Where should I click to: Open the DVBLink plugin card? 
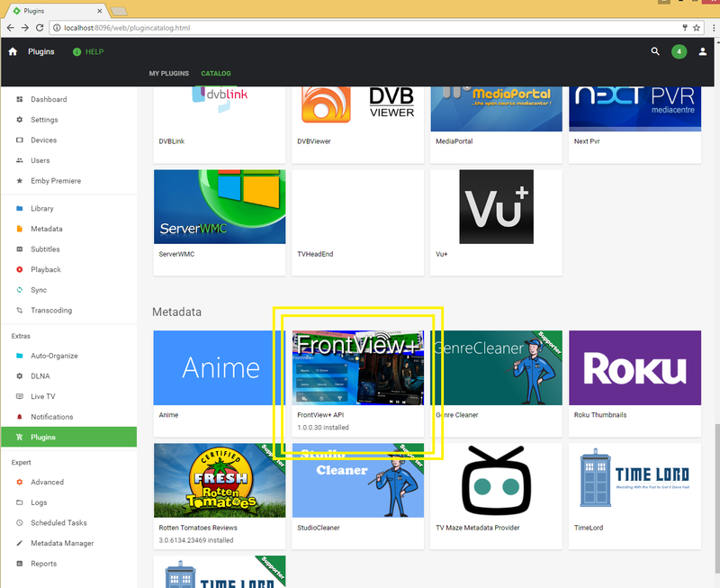click(x=220, y=124)
